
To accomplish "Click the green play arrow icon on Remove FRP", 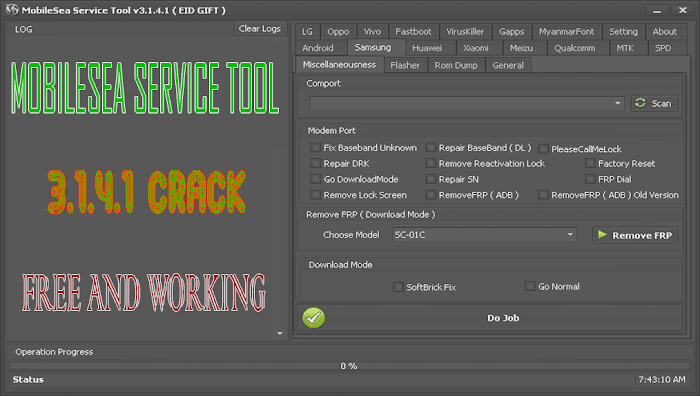I will 602,235.
